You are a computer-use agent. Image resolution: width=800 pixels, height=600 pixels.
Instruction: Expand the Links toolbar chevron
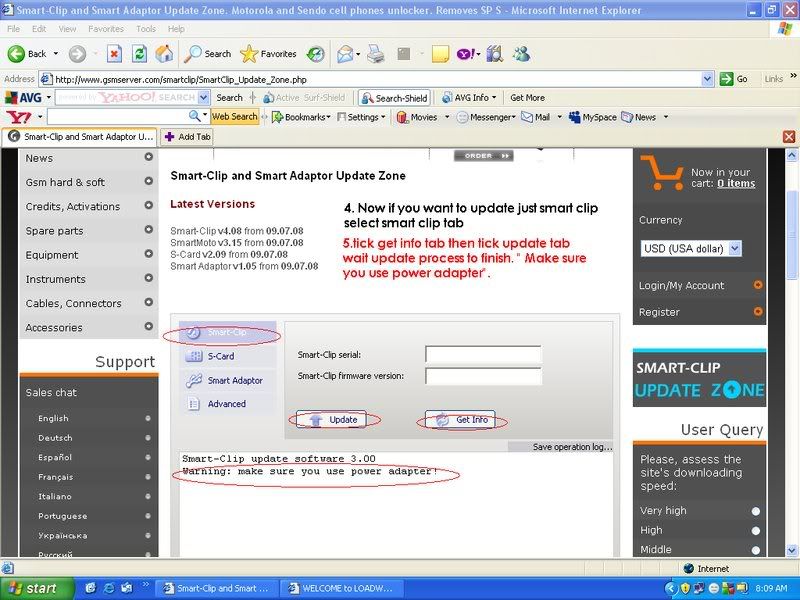pos(793,77)
